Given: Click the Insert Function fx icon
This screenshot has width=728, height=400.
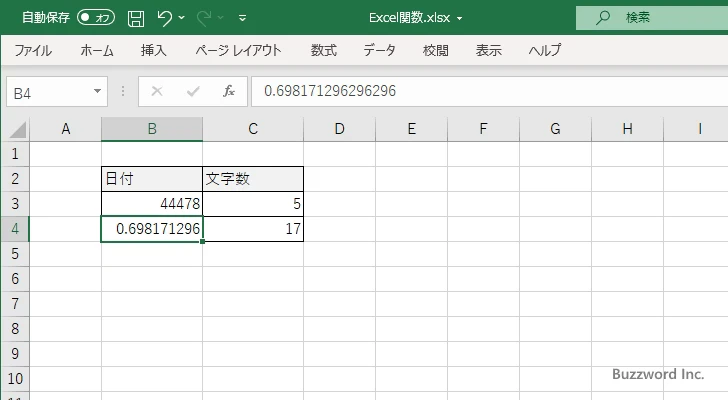Looking at the screenshot, I should coord(228,91).
